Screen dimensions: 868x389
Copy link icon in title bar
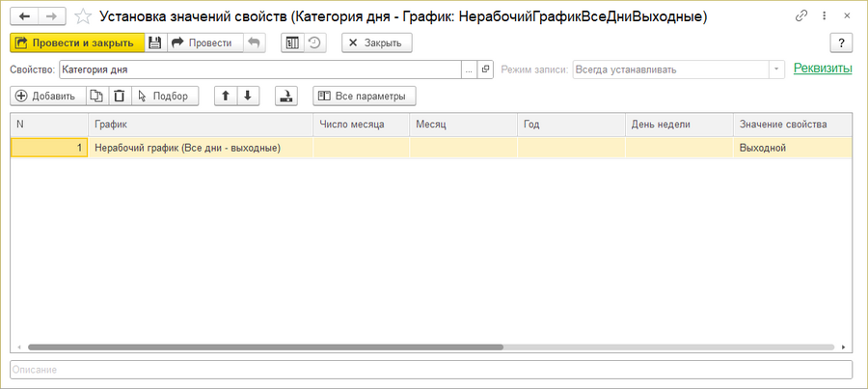tap(800, 16)
